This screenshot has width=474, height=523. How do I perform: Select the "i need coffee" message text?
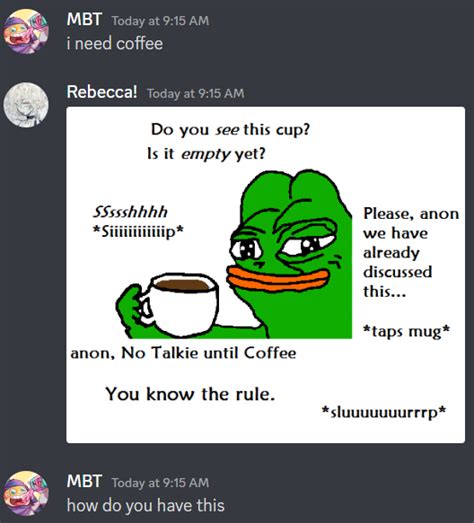point(115,44)
